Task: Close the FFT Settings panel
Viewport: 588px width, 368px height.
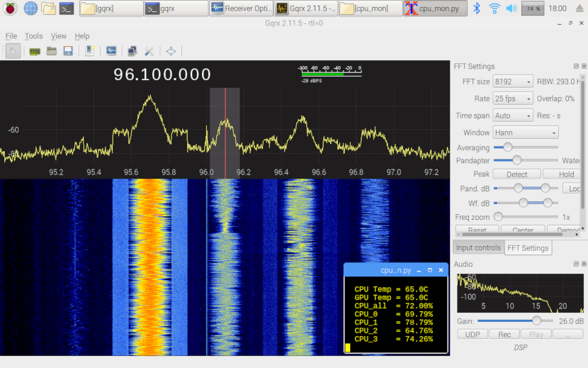Action: (584, 66)
